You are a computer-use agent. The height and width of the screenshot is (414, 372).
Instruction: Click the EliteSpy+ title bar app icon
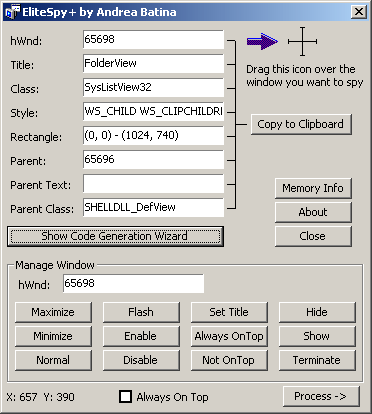[13, 12]
